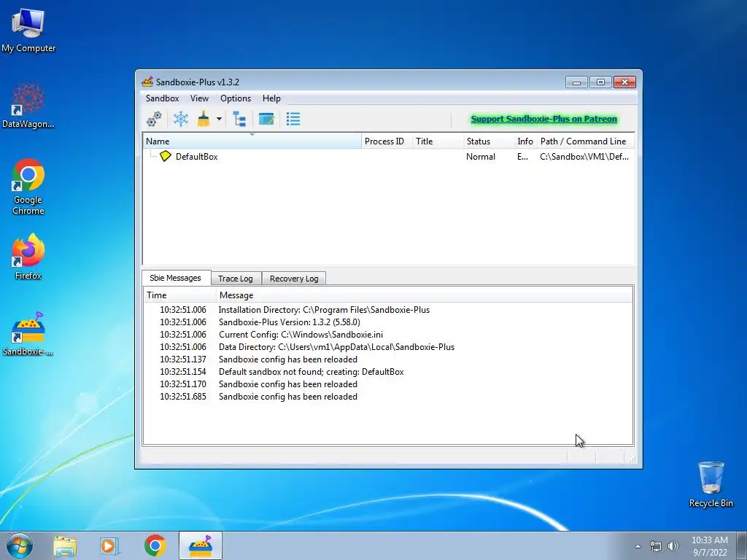The image size is (747, 560).
Task: Click the volume speaker tray icon
Action: (673, 546)
